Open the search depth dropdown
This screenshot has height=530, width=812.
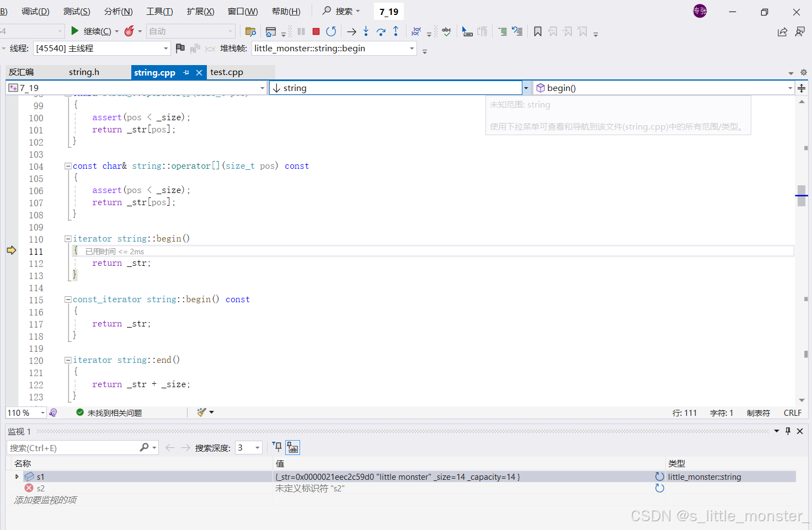[x=257, y=448]
